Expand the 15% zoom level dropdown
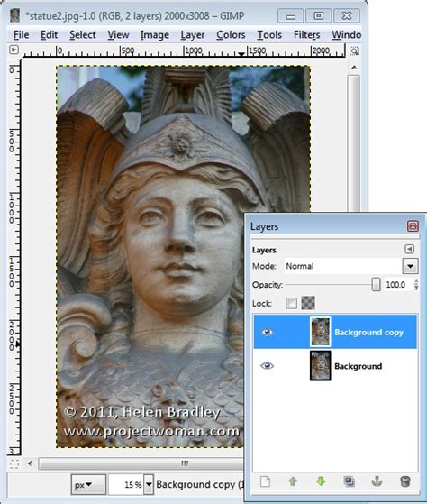The image size is (427, 504). pyautogui.click(x=149, y=484)
